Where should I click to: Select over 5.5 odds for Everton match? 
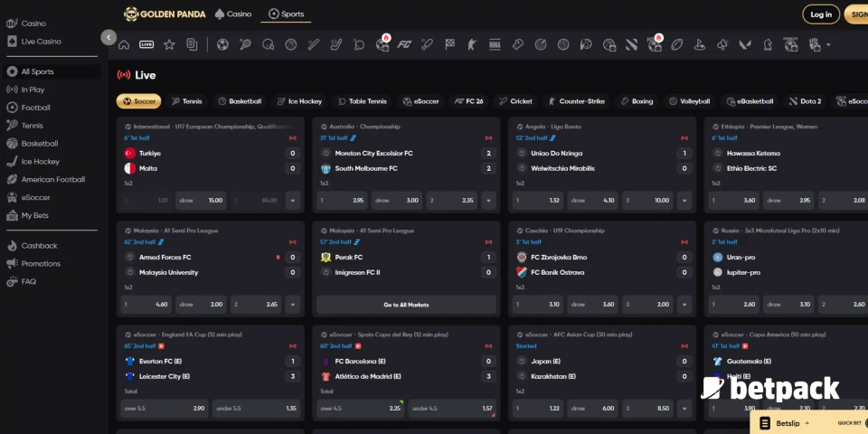click(x=165, y=409)
